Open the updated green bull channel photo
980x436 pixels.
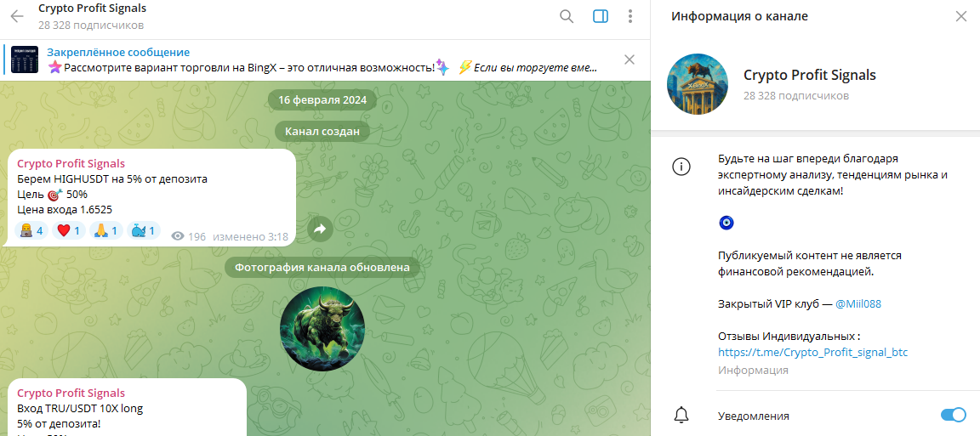click(x=322, y=329)
